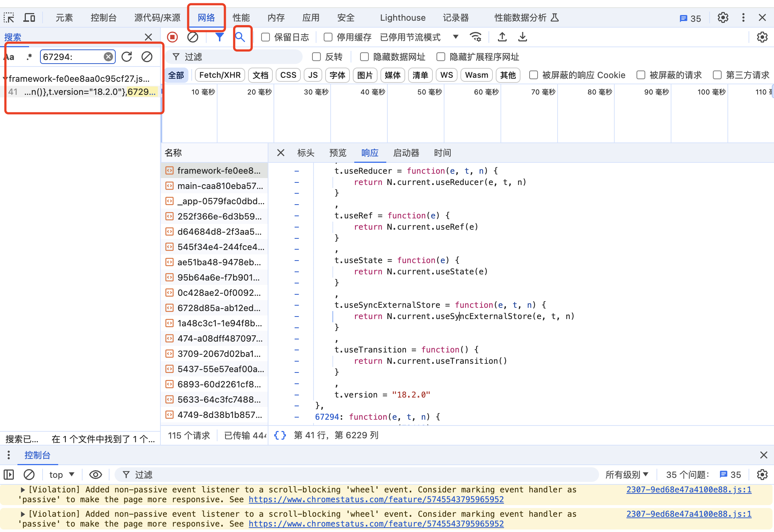
Task: Open the 所有级别 log level dropdown
Action: pyautogui.click(x=627, y=475)
